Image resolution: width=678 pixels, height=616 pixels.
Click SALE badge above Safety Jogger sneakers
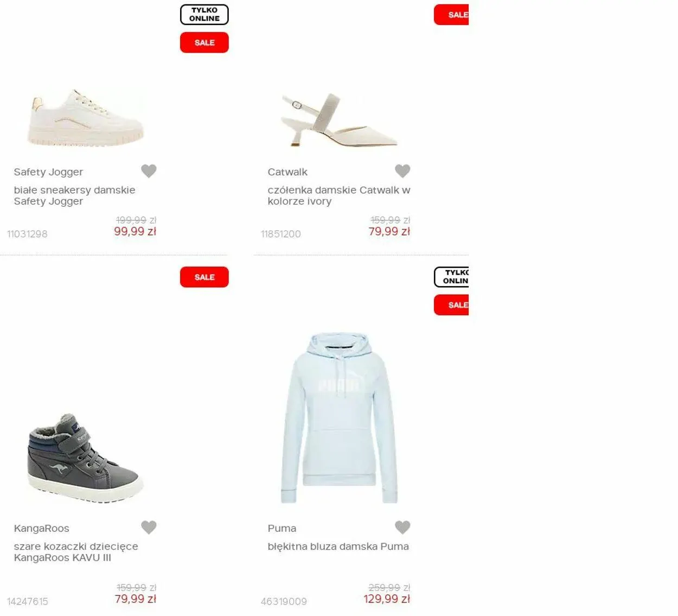pos(204,42)
